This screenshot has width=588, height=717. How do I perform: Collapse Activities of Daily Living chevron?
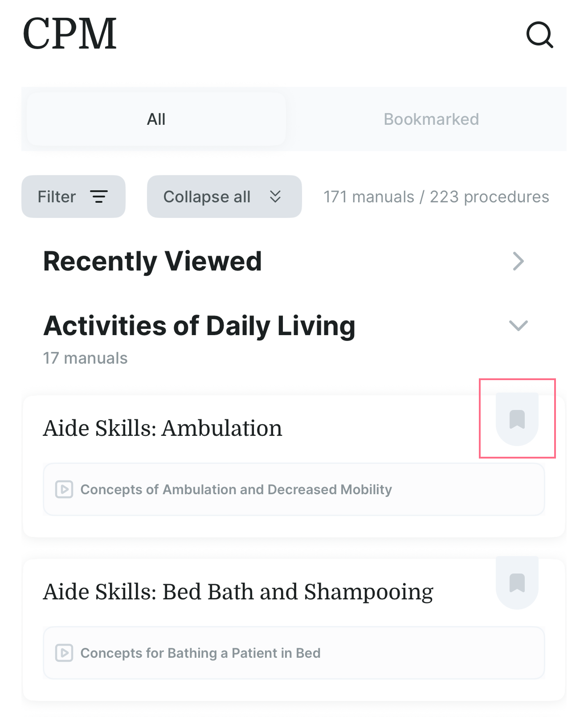point(518,326)
